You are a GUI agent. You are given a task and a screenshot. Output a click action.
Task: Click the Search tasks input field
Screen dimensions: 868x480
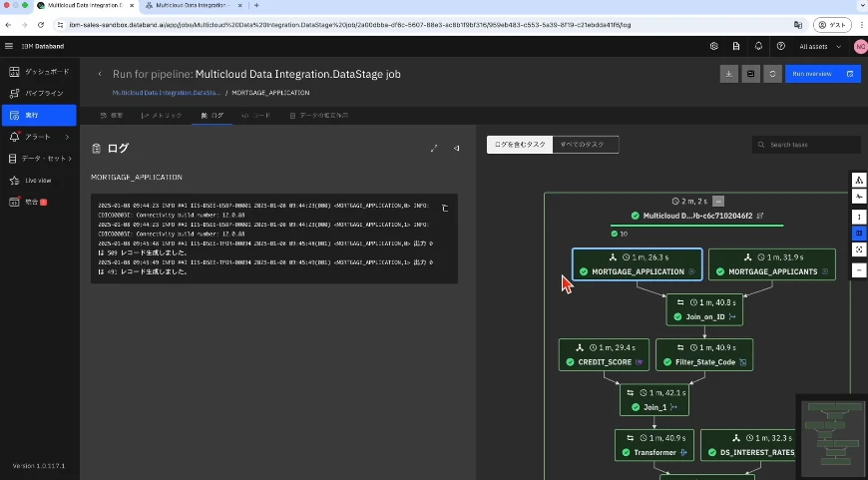(806, 145)
